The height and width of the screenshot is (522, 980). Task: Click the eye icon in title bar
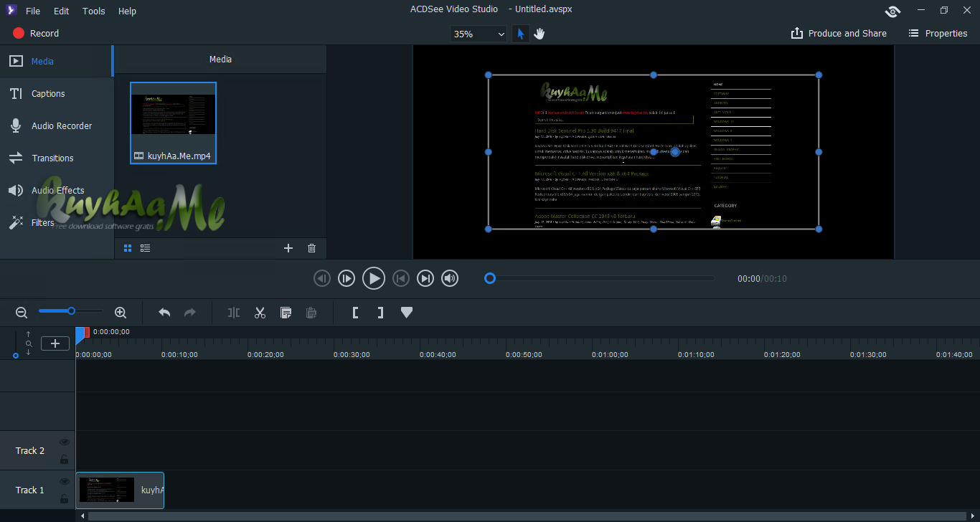[893, 11]
